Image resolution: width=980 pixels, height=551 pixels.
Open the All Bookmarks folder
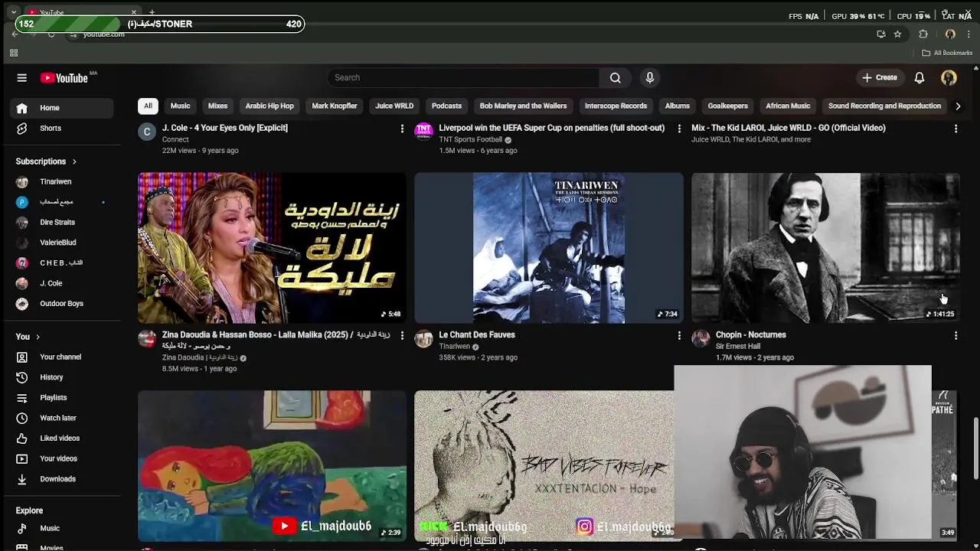pyautogui.click(x=947, y=53)
